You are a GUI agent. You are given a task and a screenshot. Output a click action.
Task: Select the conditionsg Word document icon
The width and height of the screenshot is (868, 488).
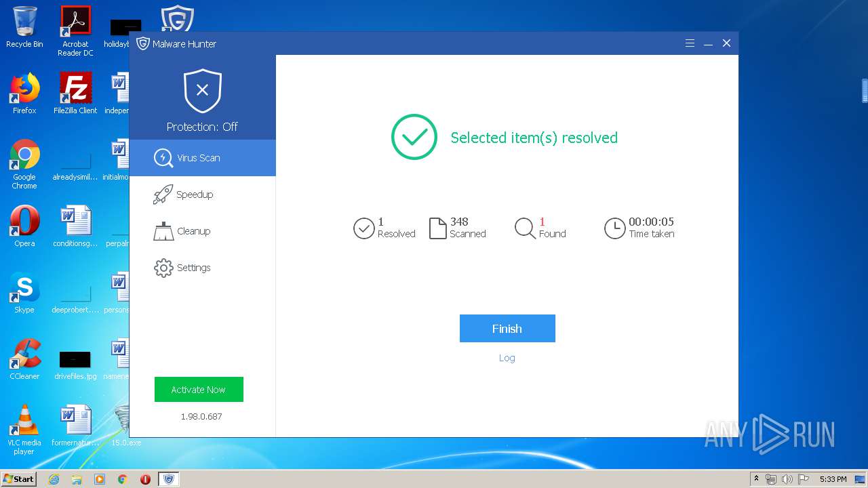coord(75,226)
